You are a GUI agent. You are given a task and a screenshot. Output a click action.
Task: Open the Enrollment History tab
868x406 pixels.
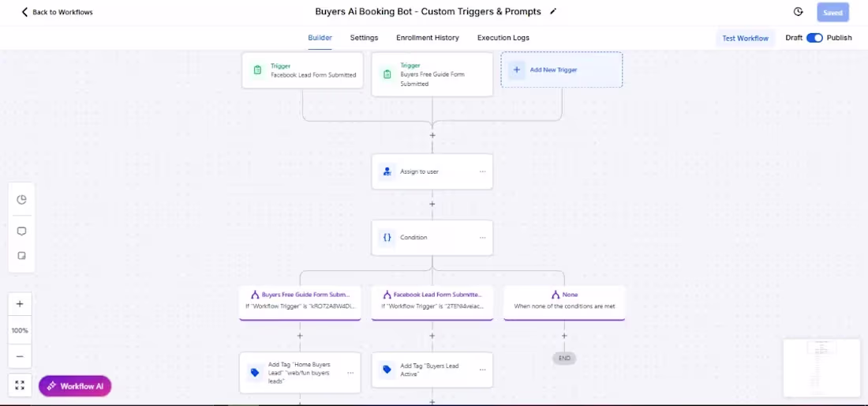(x=428, y=38)
